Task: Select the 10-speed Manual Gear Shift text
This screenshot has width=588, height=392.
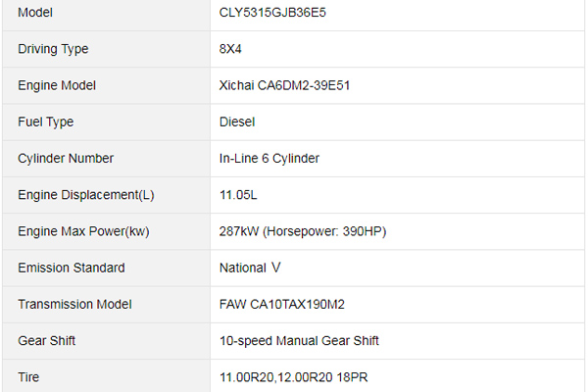Action: [299, 341]
